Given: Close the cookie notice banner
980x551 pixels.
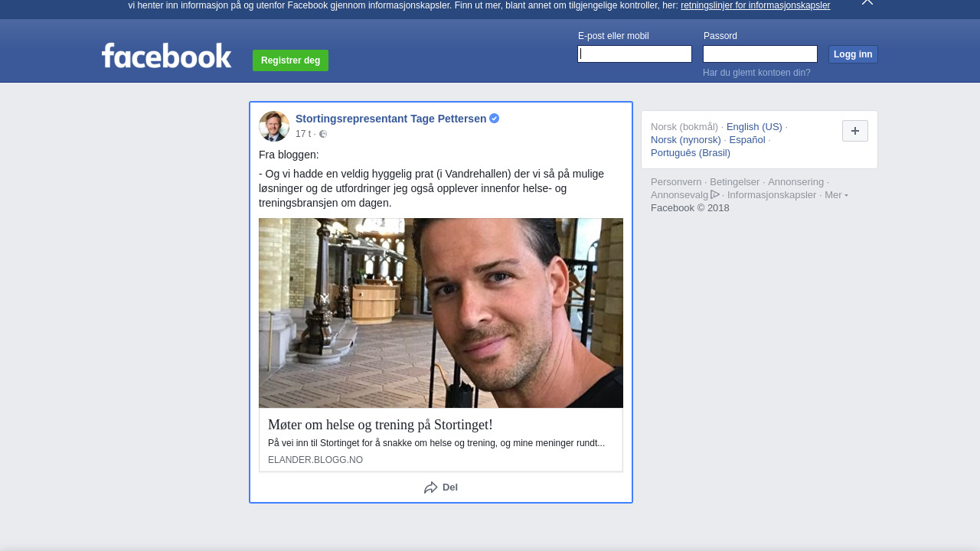Looking at the screenshot, I should 867,2.
